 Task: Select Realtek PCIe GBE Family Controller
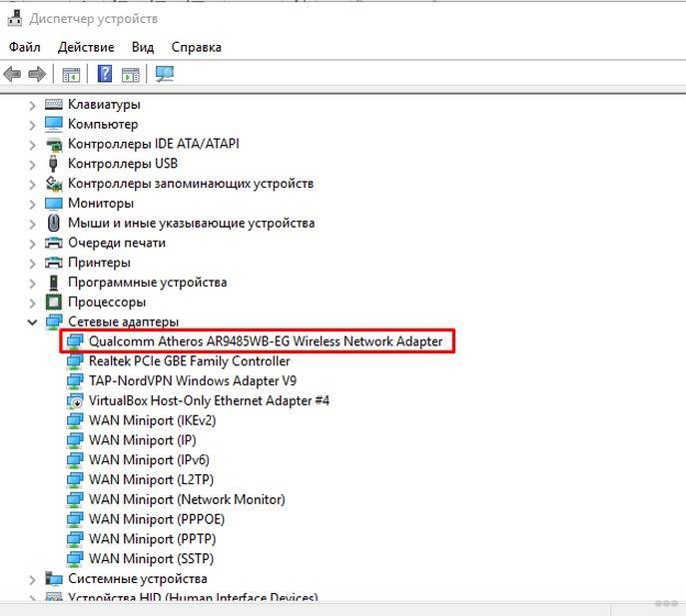189,361
